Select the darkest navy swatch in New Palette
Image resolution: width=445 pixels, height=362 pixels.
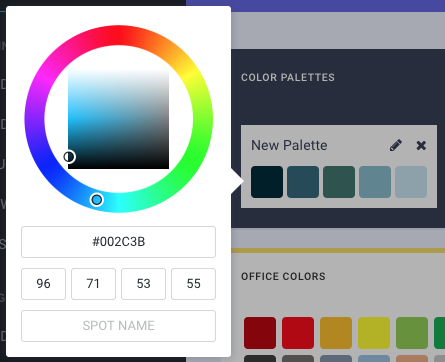267,182
